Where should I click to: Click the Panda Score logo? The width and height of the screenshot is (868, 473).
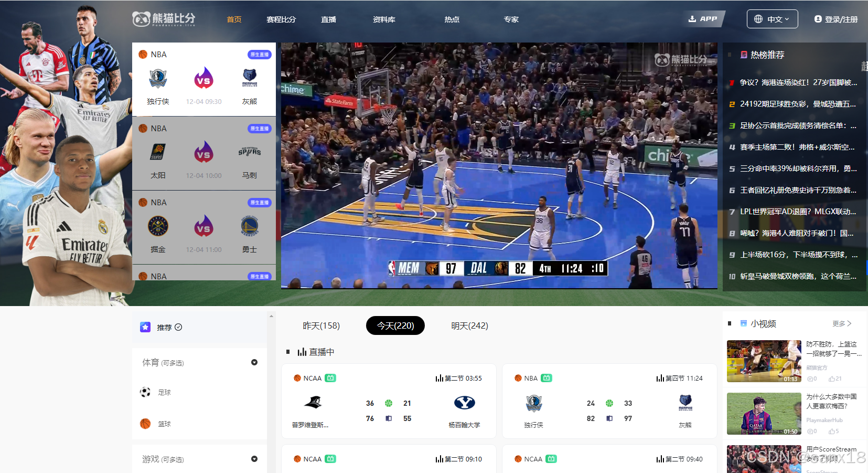164,19
